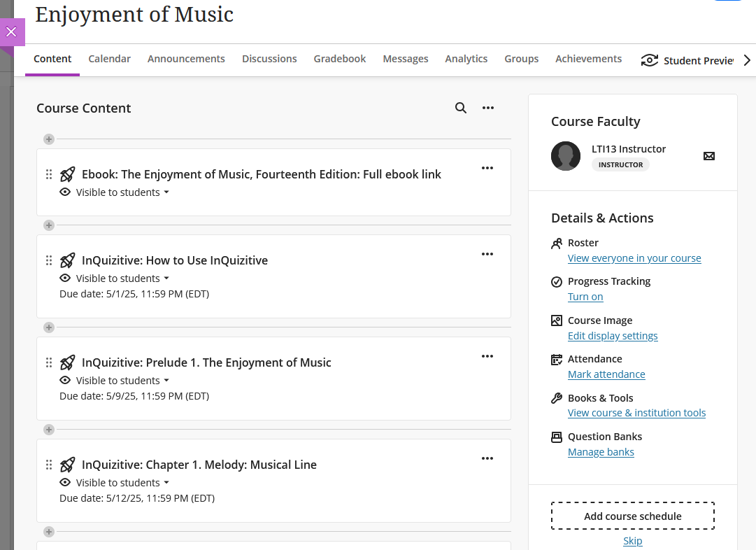The image size is (756, 550).
Task: Click the drag handle for Chapter 1 Melody item
Action: [x=49, y=465]
